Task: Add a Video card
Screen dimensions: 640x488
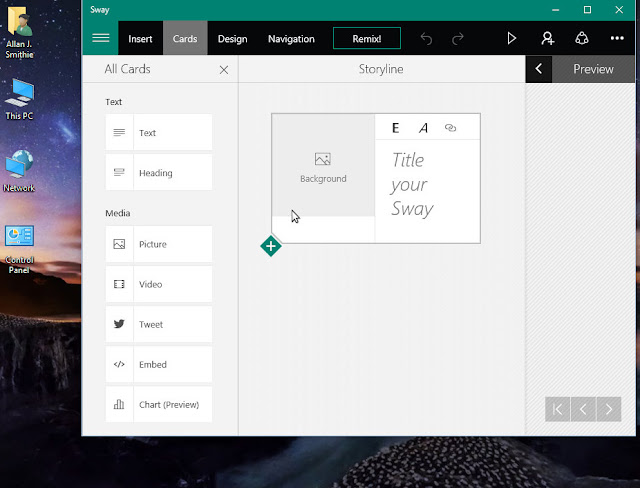Action: 159,284
